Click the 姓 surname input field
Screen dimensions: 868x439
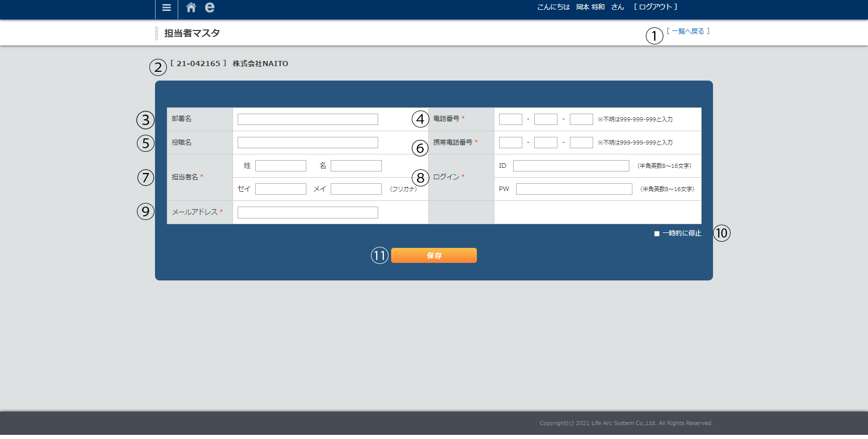(281, 166)
